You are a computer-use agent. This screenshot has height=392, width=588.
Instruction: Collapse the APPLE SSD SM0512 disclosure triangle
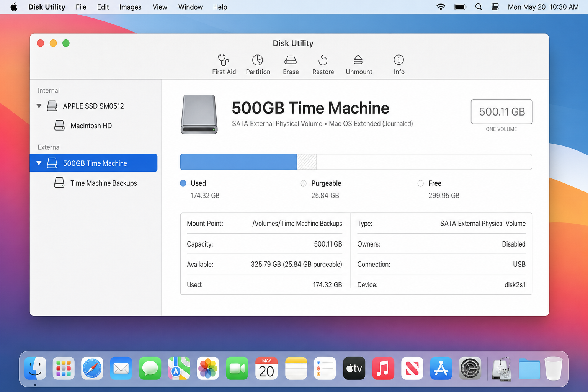(x=39, y=106)
